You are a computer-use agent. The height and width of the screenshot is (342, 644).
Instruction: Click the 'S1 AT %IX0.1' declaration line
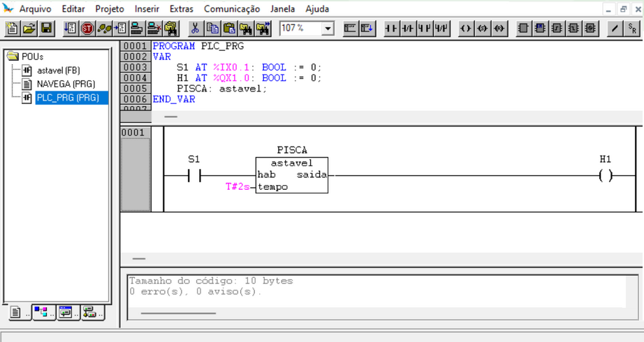[x=249, y=67]
